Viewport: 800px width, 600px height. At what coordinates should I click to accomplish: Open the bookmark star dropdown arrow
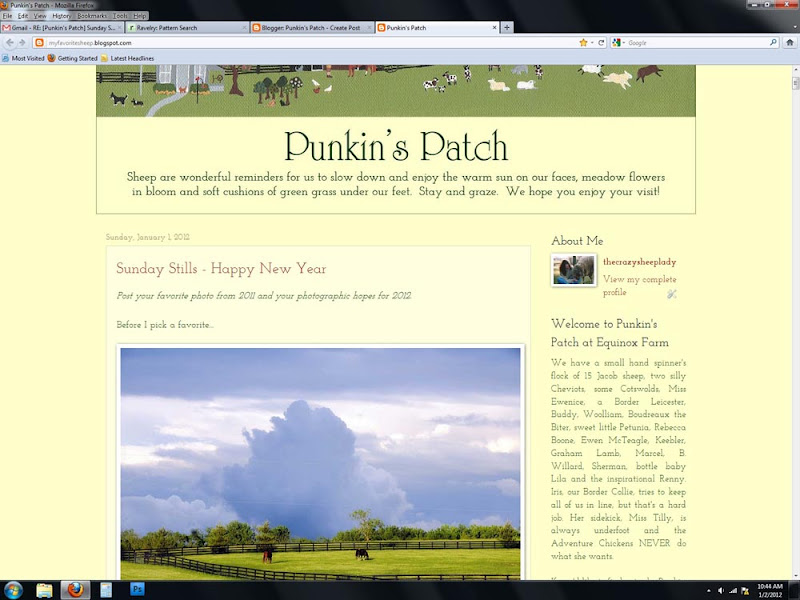pyautogui.click(x=592, y=43)
